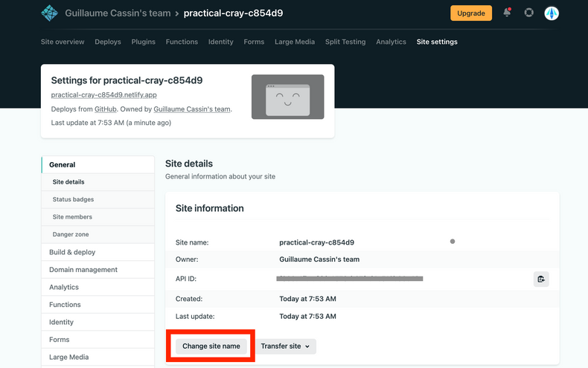Click Owner value Guillaume Cassin's team

pos(319,259)
